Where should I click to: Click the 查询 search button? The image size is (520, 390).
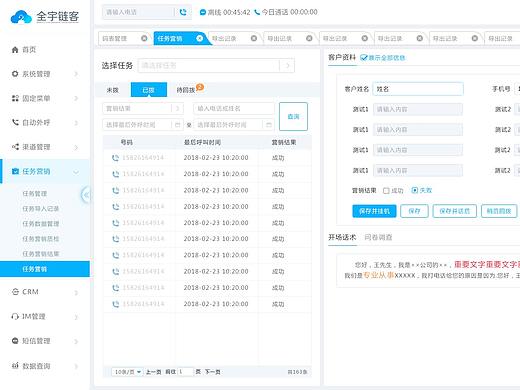tap(293, 116)
